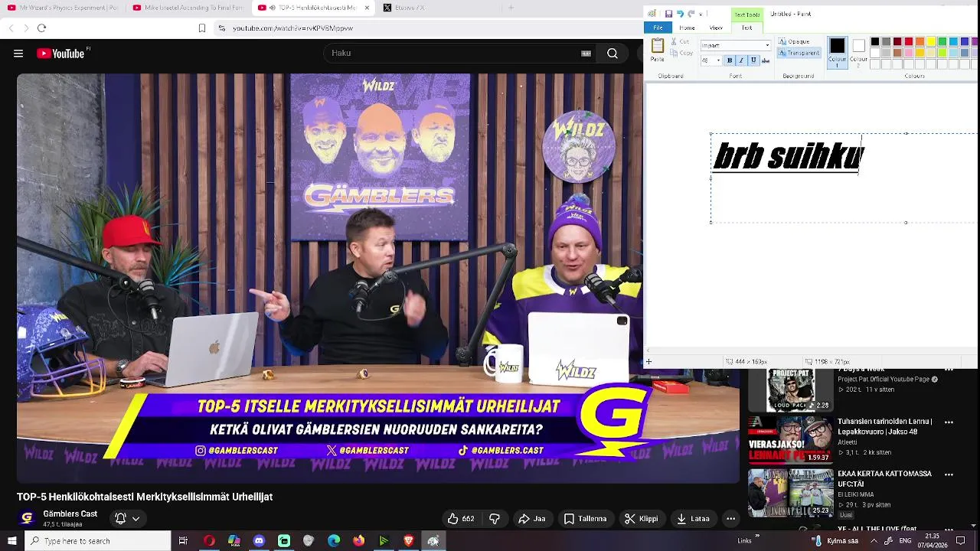Open a new browser tab
Screen dimensions: 980x551
(511, 8)
